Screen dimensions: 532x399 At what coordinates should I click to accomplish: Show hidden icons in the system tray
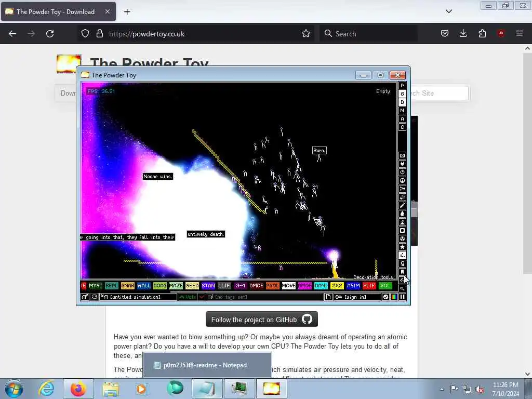pyautogui.click(x=442, y=389)
